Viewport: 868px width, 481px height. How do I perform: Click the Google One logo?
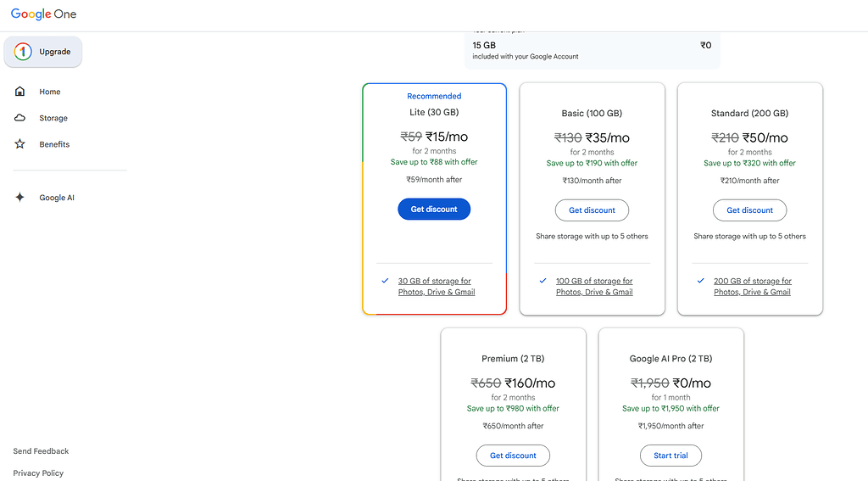(44, 14)
